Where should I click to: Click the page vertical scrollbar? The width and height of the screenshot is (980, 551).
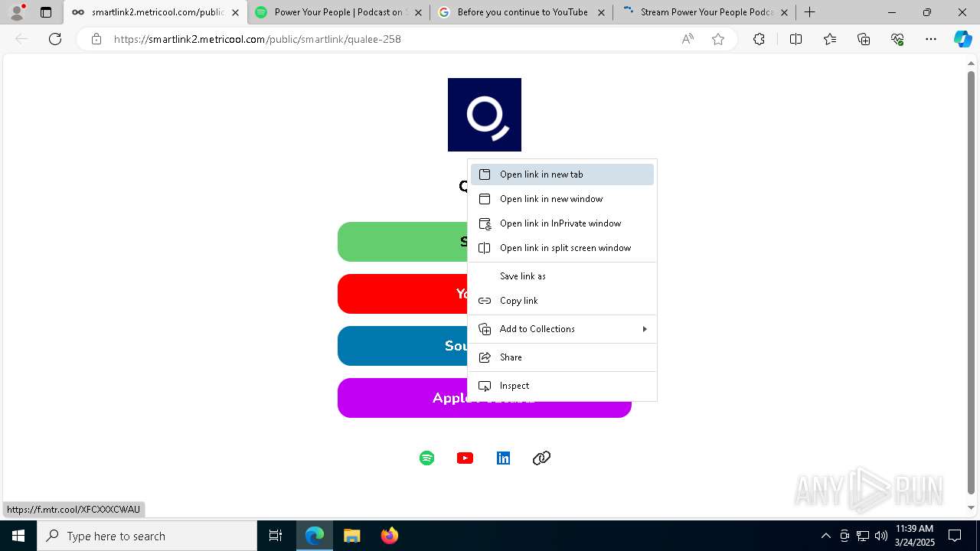pyautogui.click(x=971, y=283)
